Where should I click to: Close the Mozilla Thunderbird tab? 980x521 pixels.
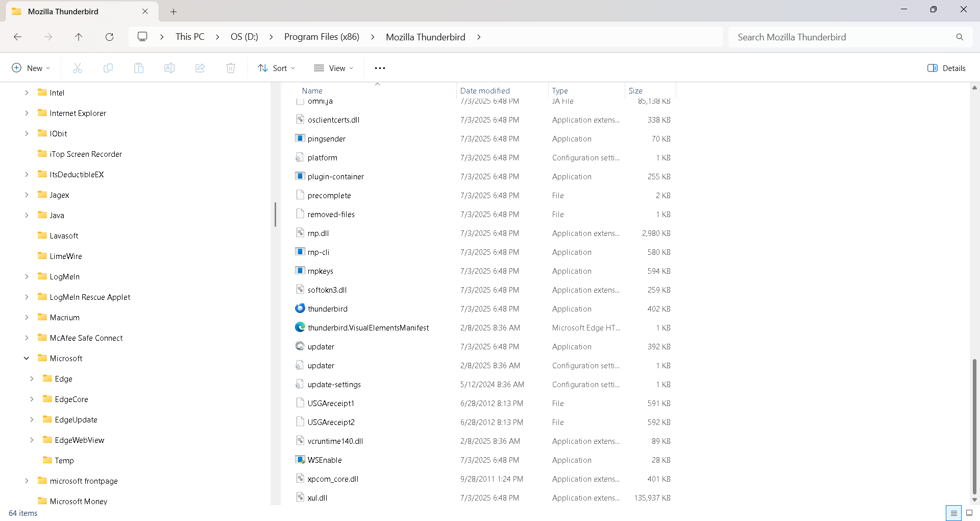(145, 11)
